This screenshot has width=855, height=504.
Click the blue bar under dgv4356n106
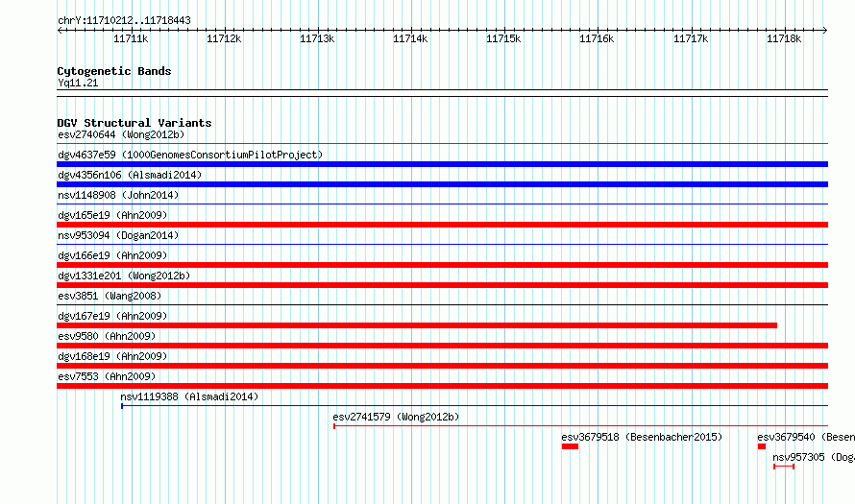(442, 184)
